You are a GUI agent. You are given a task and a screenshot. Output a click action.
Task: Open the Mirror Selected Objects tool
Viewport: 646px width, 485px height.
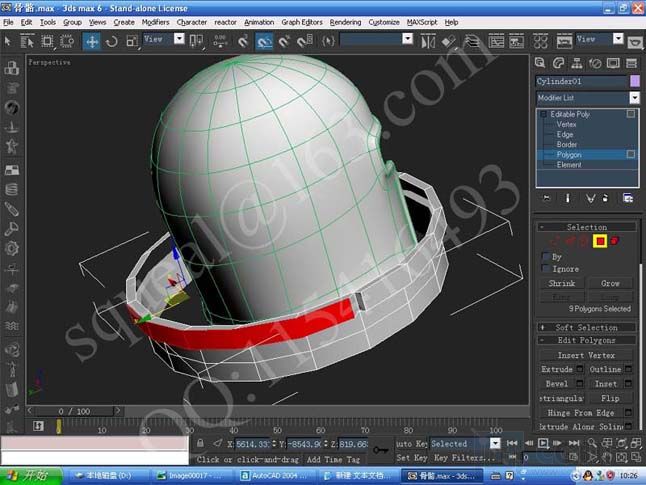point(428,42)
